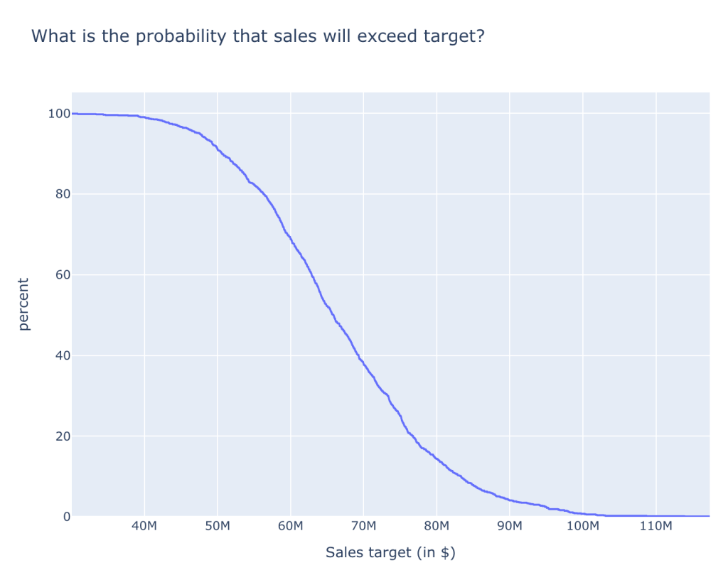Click the 100M x-axis tick label
This screenshot has height=580, width=728.
(x=583, y=527)
